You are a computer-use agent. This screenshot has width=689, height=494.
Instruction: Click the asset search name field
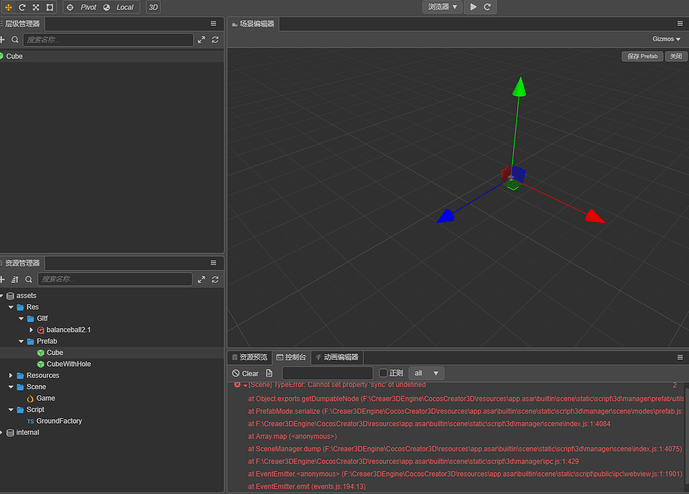tap(115, 279)
